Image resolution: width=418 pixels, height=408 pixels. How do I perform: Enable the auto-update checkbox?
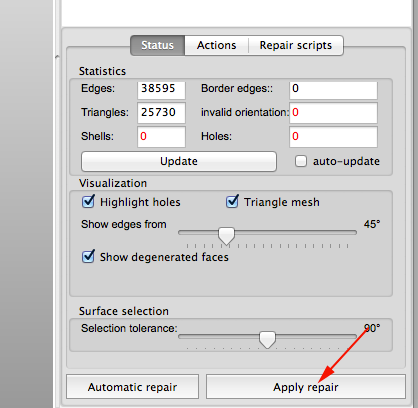(x=301, y=161)
